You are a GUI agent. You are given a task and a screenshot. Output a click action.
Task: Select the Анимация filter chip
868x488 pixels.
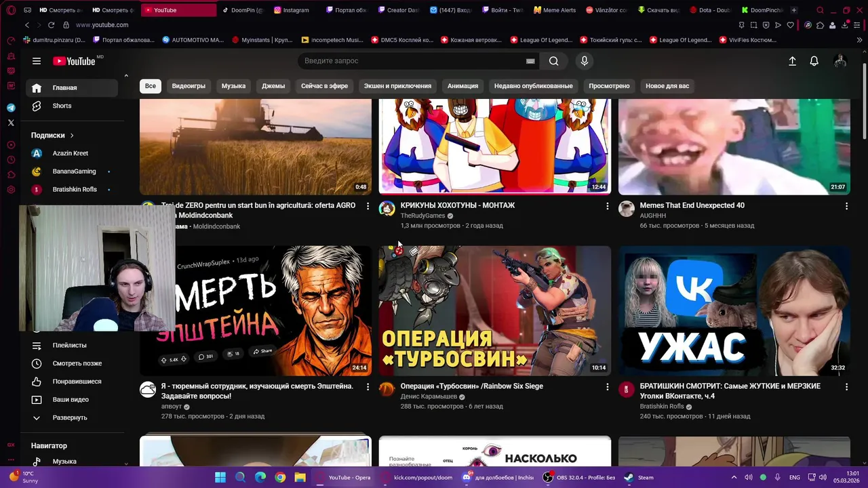(462, 86)
